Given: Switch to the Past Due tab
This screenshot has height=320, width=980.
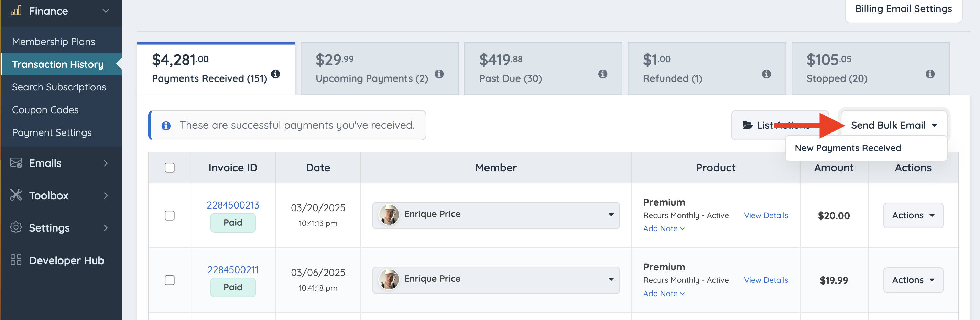Looking at the screenshot, I should click(x=543, y=68).
